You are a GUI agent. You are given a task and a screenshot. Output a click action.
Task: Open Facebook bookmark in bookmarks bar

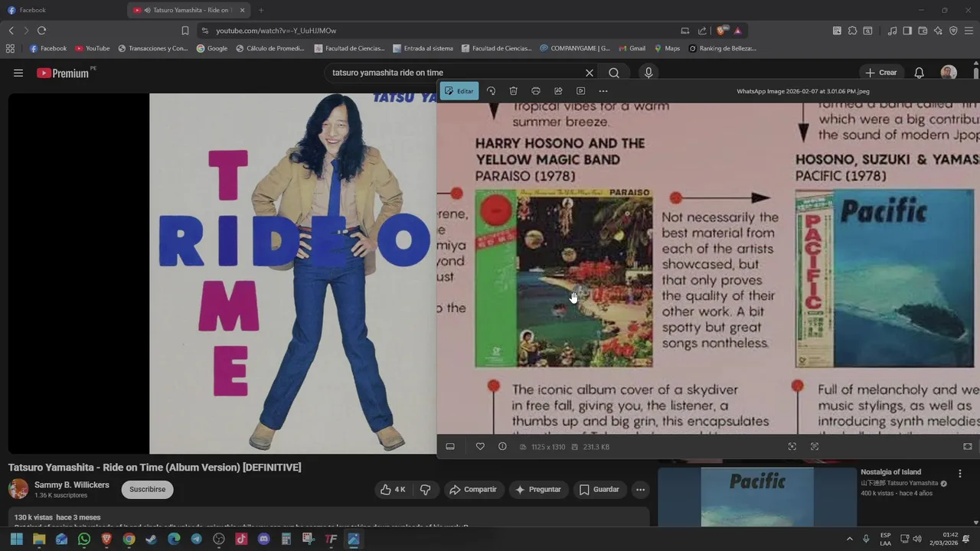pyautogui.click(x=48, y=48)
